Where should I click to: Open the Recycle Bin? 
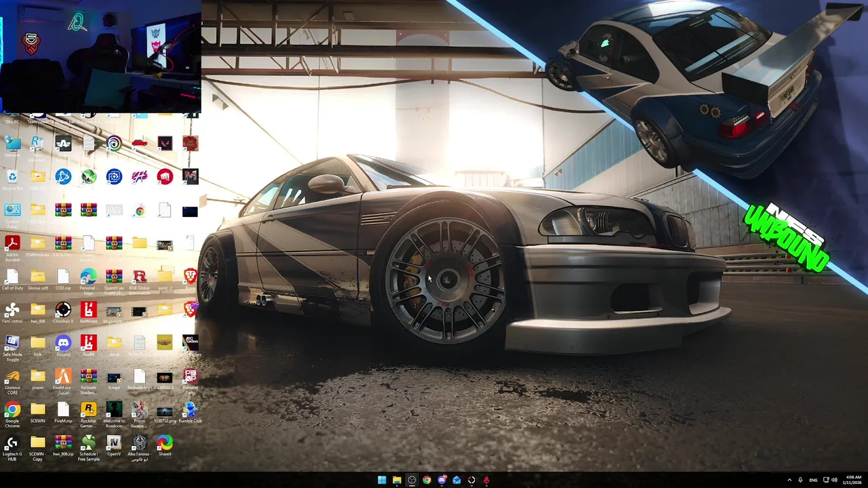(12, 180)
